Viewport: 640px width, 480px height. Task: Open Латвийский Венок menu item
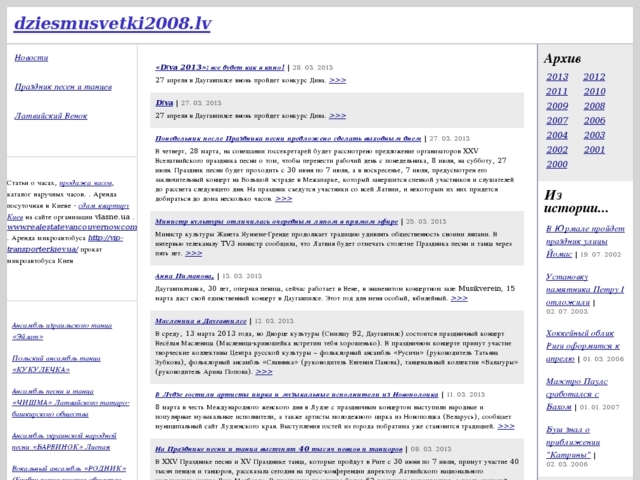point(51,116)
